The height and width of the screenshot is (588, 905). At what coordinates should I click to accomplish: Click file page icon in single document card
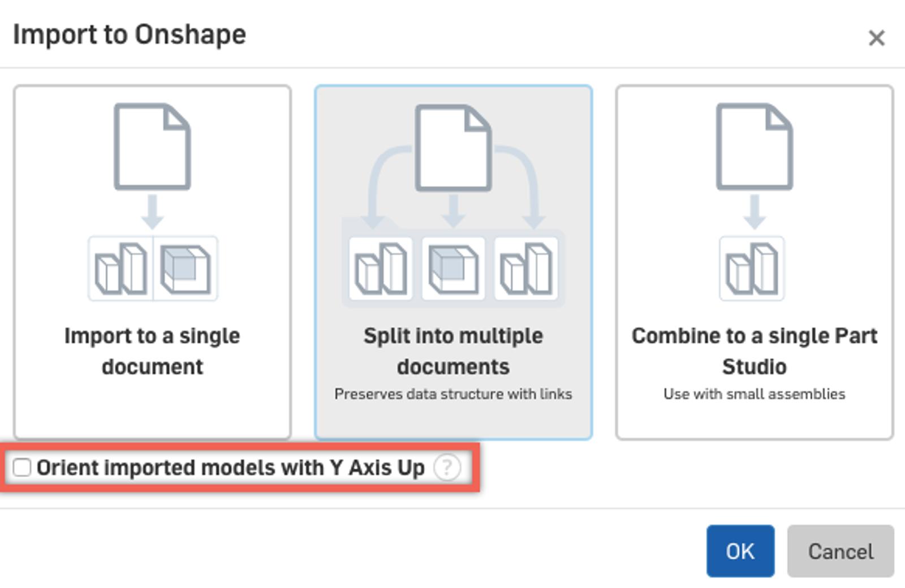(152, 146)
